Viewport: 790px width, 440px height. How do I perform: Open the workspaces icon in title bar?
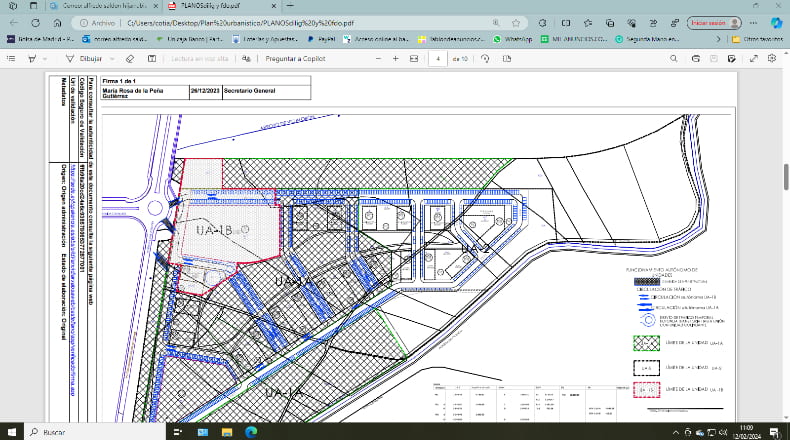[x=13, y=6]
